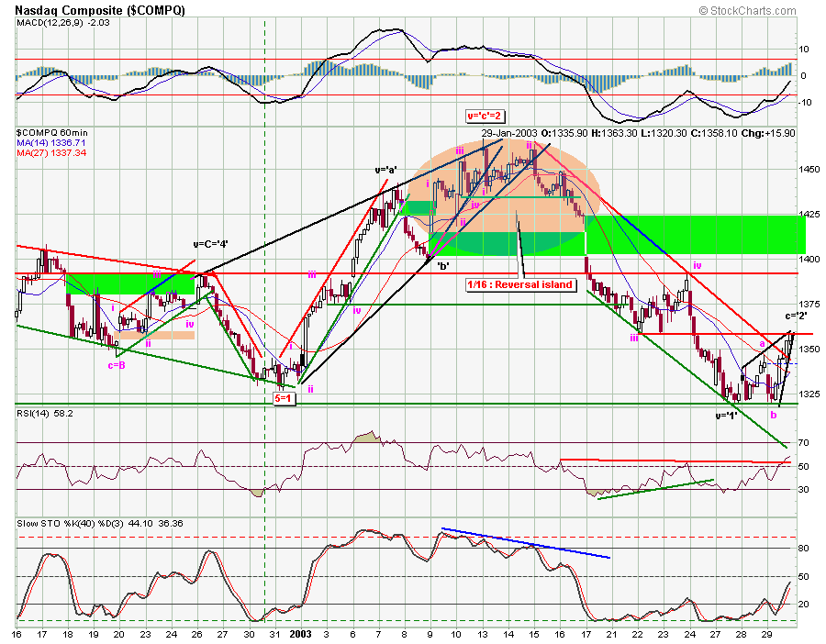Click the 'Slow STO %K(40) %D(3)' indicator label

pos(70,524)
